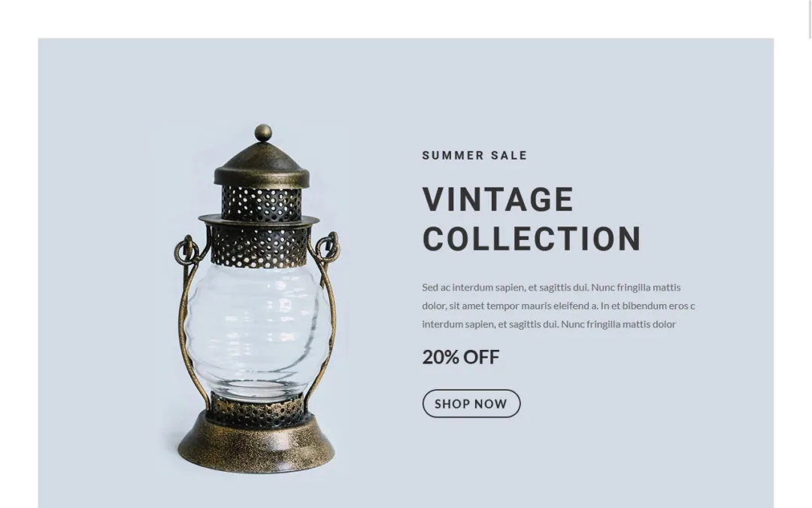The width and height of the screenshot is (812, 508).
Task: Click the left handle ring of lantern
Action: 186,251
